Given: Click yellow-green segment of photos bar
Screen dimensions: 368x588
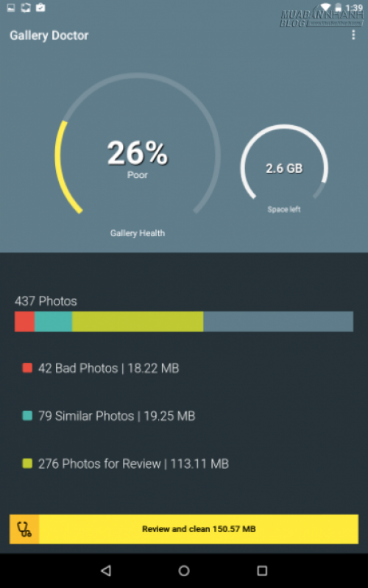Looking at the screenshot, I should 138,322.
